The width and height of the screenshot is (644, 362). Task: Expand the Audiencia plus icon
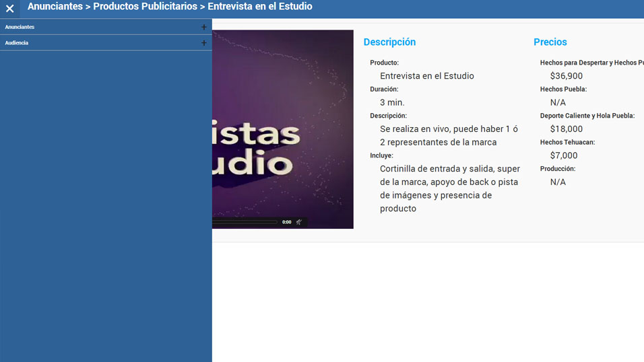click(x=203, y=43)
